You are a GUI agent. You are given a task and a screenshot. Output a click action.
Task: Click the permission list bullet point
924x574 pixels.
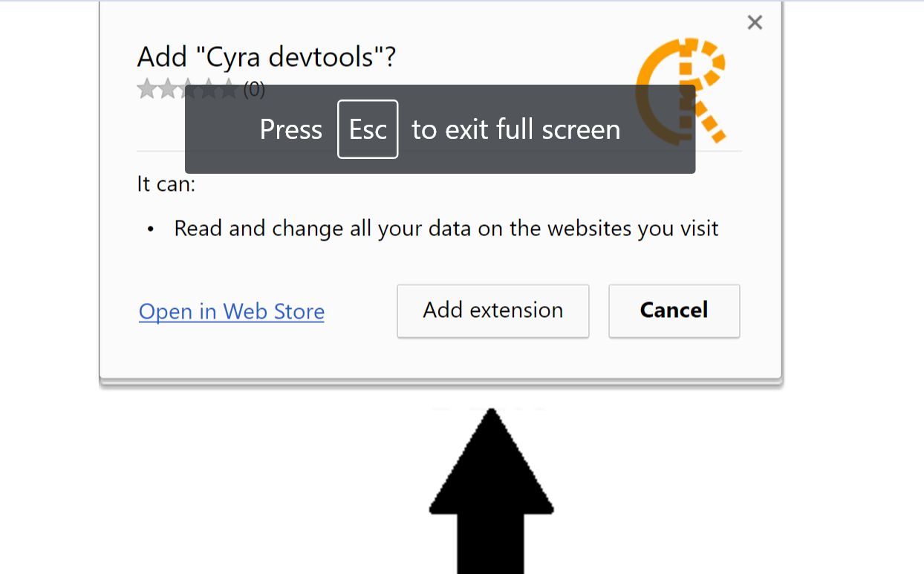[x=151, y=229]
